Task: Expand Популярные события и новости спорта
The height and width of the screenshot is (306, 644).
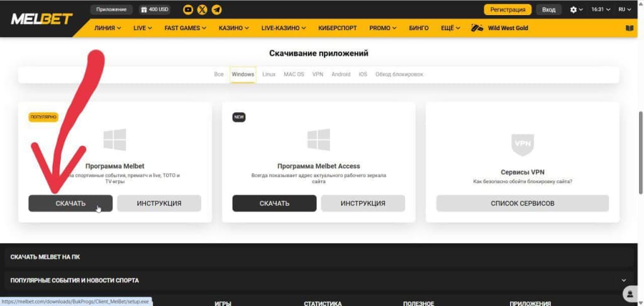Action: click(319, 281)
